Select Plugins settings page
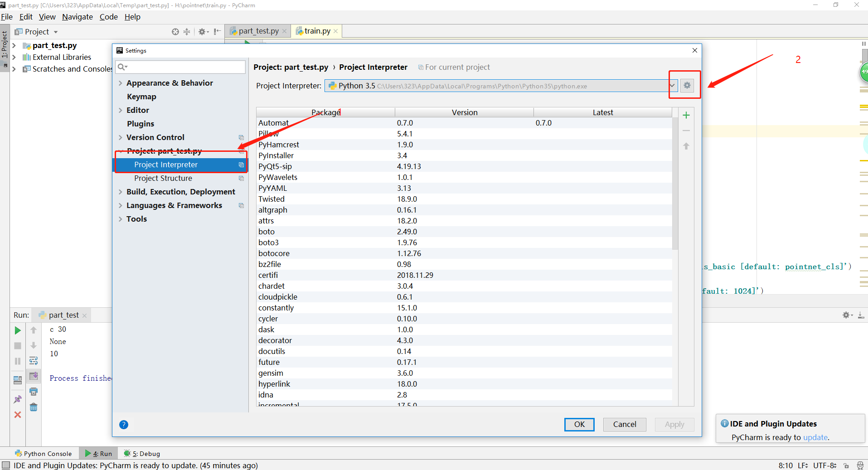 coord(141,124)
